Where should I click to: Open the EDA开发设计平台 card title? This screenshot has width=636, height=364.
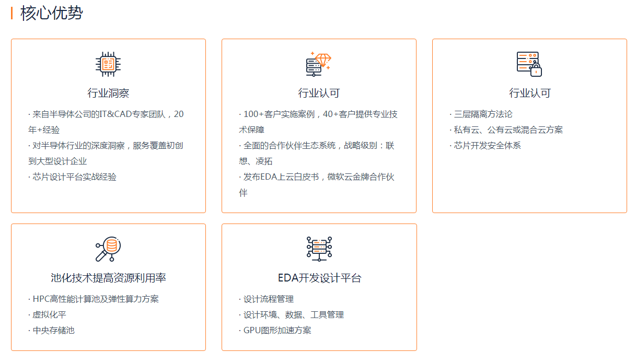pyautogui.click(x=319, y=278)
